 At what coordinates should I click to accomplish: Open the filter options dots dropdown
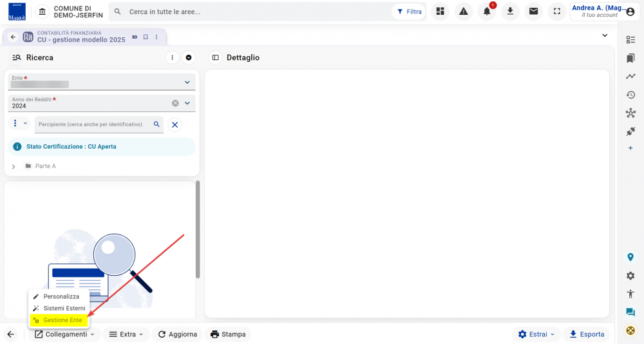(x=19, y=123)
